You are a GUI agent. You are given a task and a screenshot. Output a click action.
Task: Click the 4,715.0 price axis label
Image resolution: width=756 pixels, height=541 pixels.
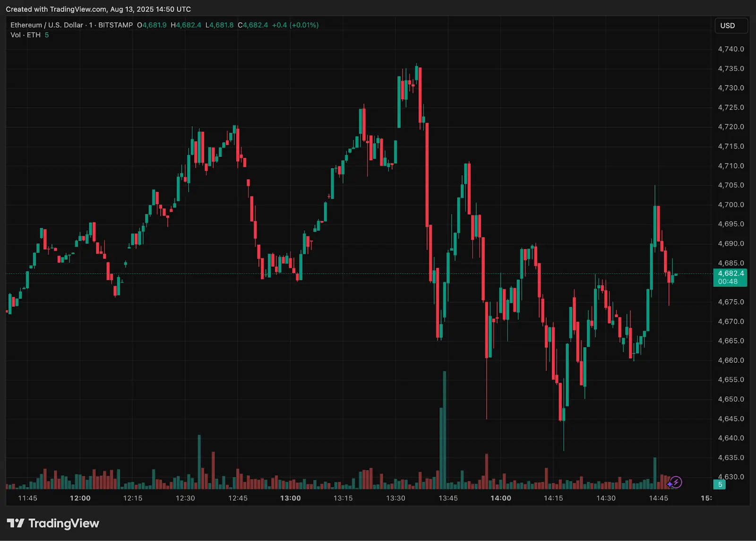(x=731, y=146)
